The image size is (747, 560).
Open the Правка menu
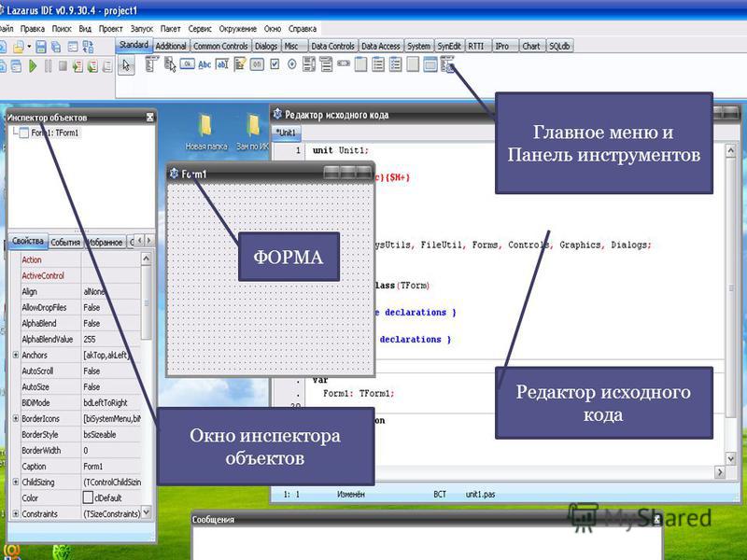(x=33, y=29)
